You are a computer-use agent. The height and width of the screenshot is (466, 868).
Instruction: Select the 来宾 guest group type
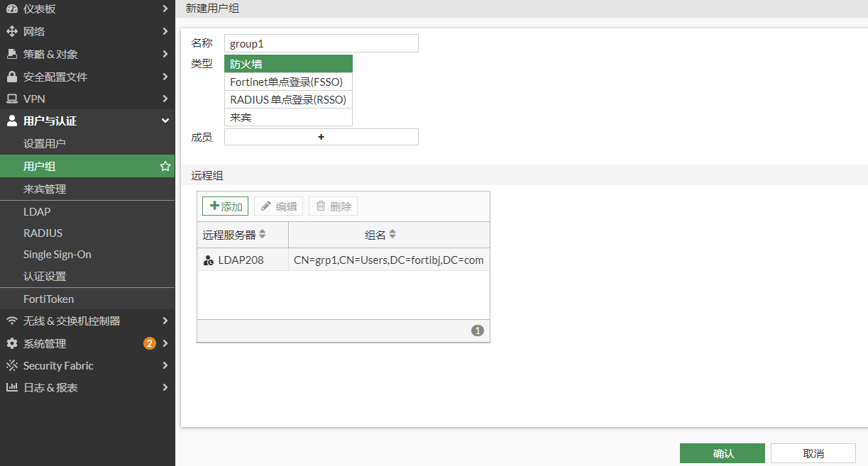pos(287,117)
